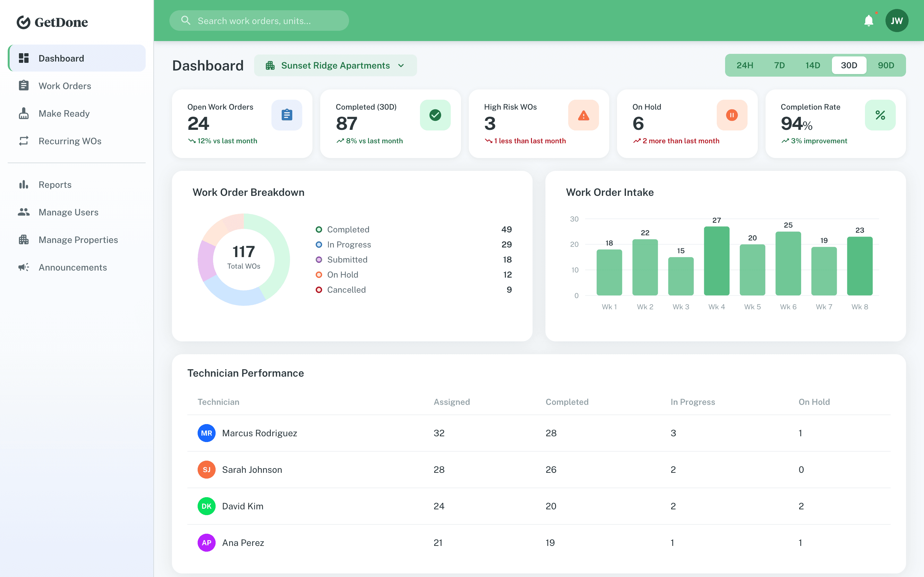Click the search work orders input field
924x577 pixels.
259,20
